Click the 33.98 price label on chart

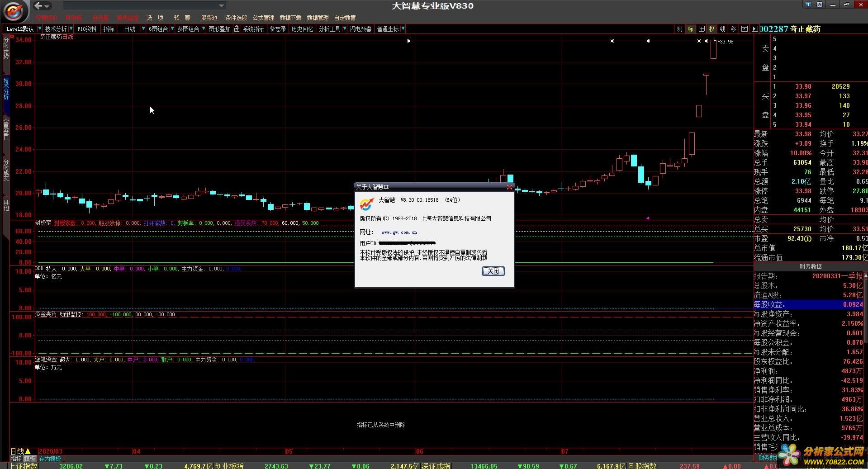point(726,42)
